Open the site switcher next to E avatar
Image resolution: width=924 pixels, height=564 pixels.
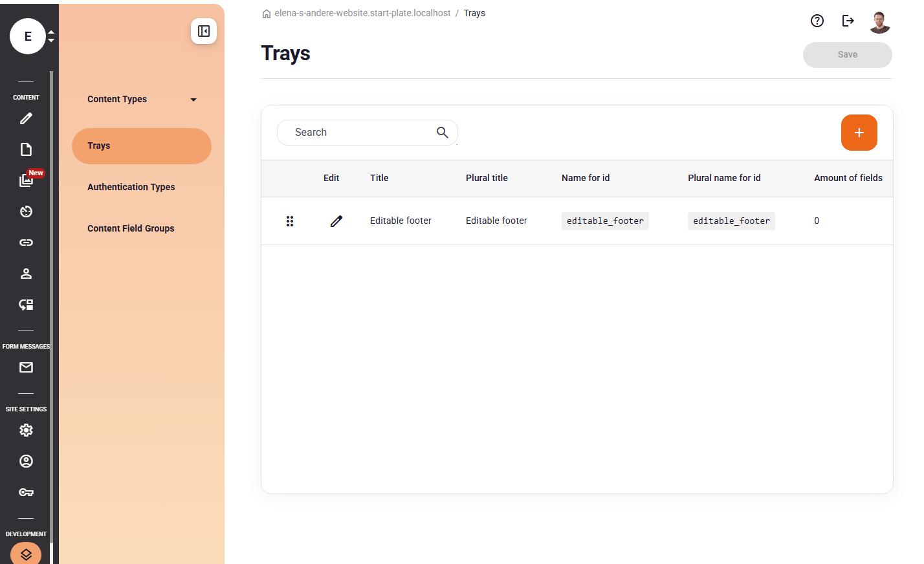[x=51, y=36]
